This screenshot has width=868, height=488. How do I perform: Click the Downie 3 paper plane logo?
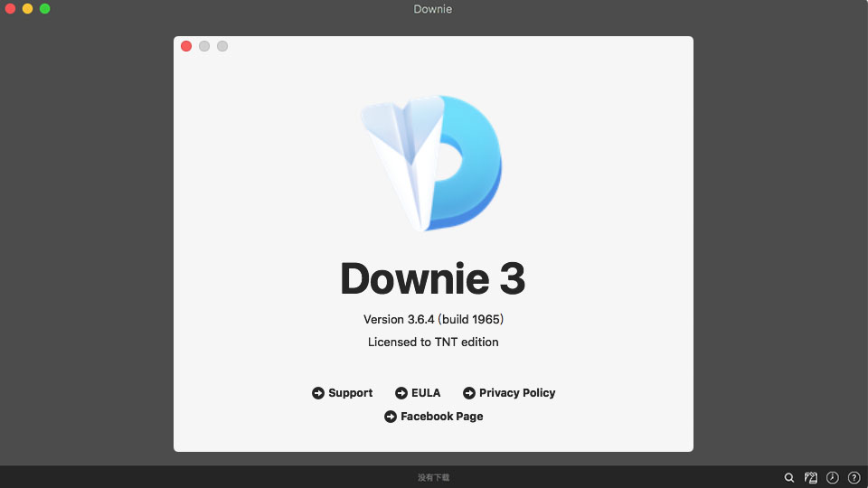point(432,163)
